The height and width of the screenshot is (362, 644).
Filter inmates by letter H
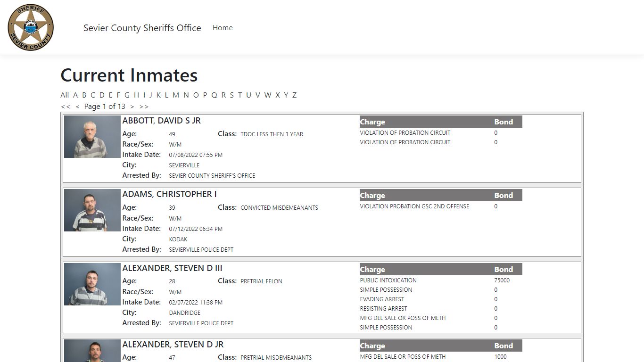[x=136, y=95]
